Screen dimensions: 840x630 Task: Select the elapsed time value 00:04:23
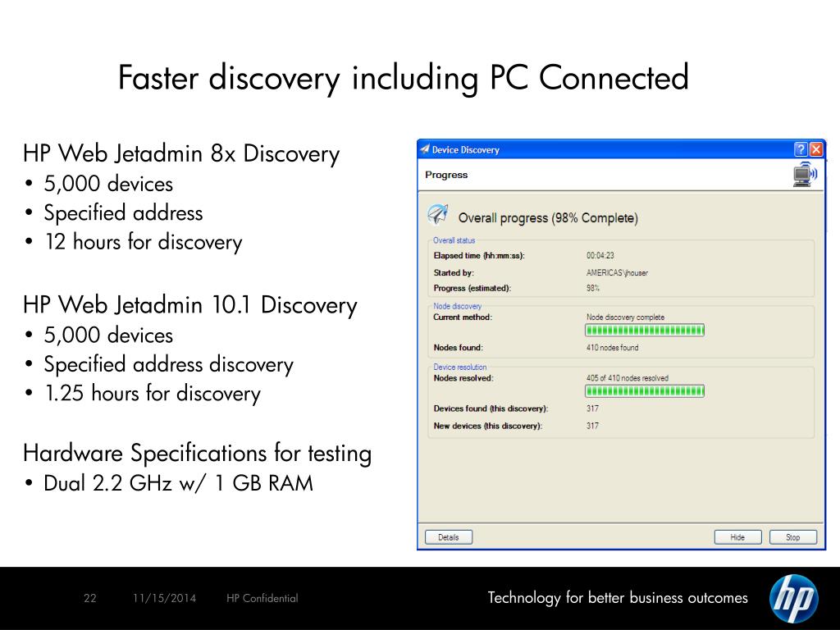600,256
